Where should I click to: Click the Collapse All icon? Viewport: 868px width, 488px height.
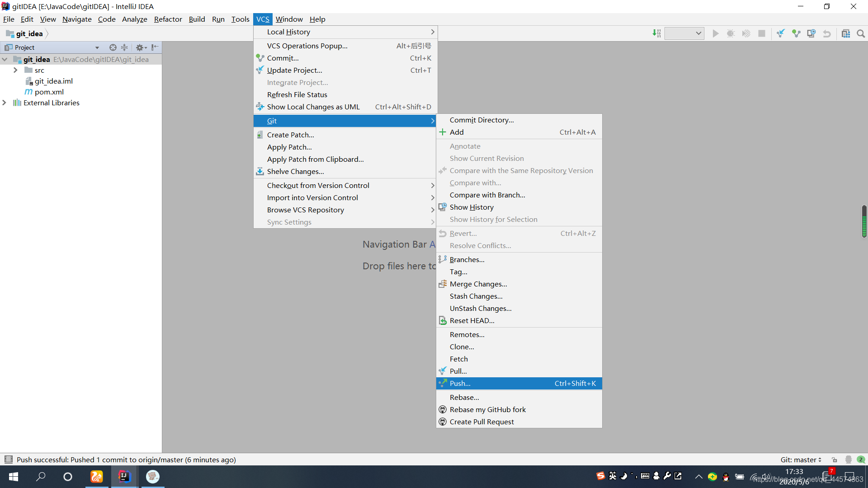124,47
